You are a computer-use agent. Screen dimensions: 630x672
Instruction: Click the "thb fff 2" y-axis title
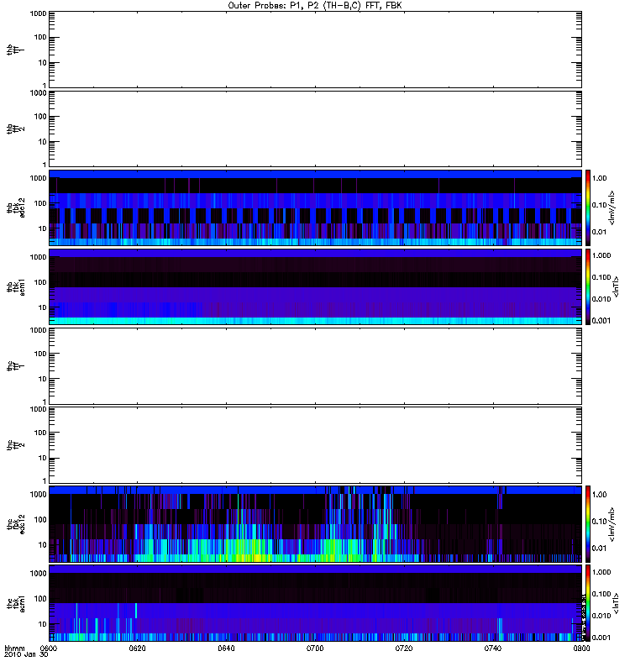[x=16, y=129]
